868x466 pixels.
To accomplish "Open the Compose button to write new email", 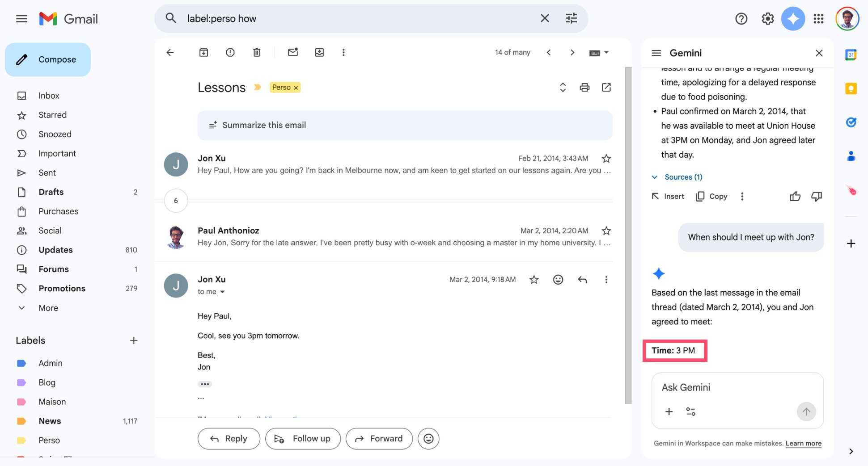I will (x=48, y=59).
